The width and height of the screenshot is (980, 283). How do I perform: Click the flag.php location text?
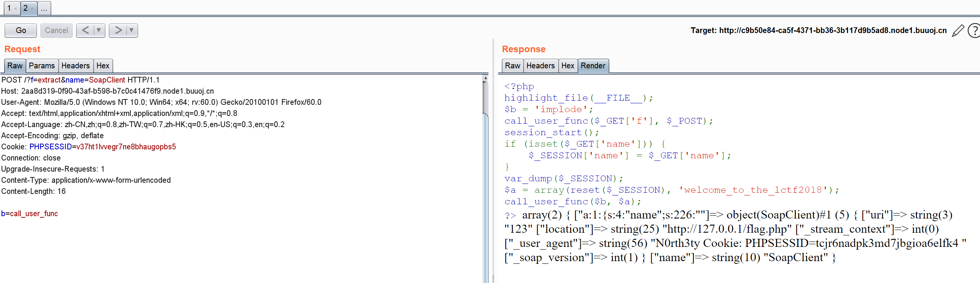tap(727, 229)
